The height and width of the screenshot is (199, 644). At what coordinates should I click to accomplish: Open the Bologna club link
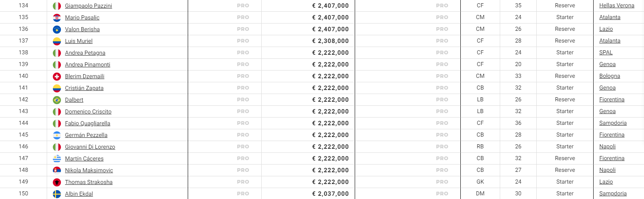tap(609, 76)
